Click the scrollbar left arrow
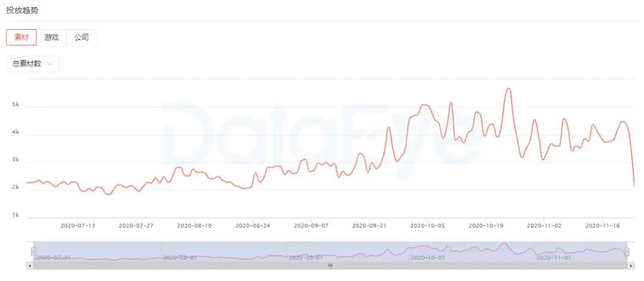This screenshot has height=281, width=644. [x=29, y=266]
